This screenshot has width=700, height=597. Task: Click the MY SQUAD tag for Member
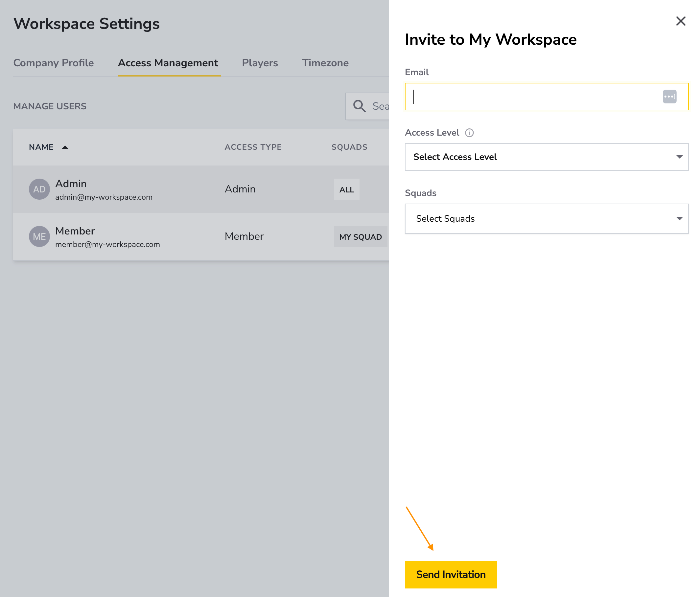pos(361,237)
